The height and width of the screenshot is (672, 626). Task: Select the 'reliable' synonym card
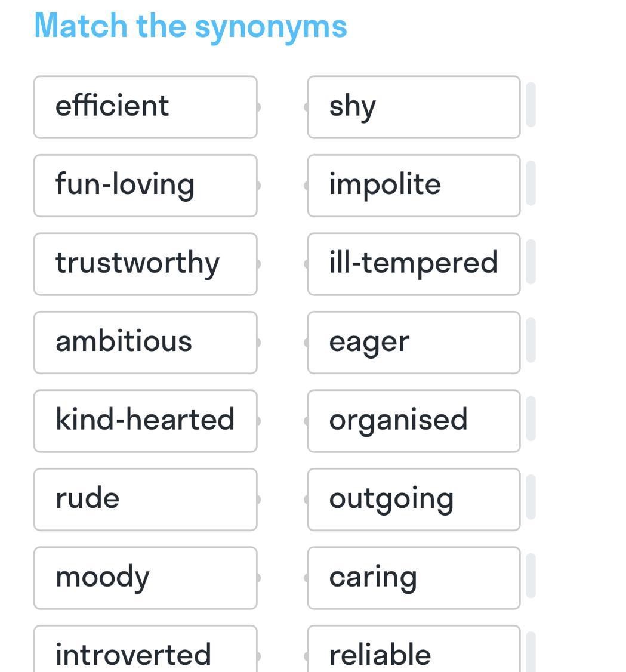pos(414,649)
